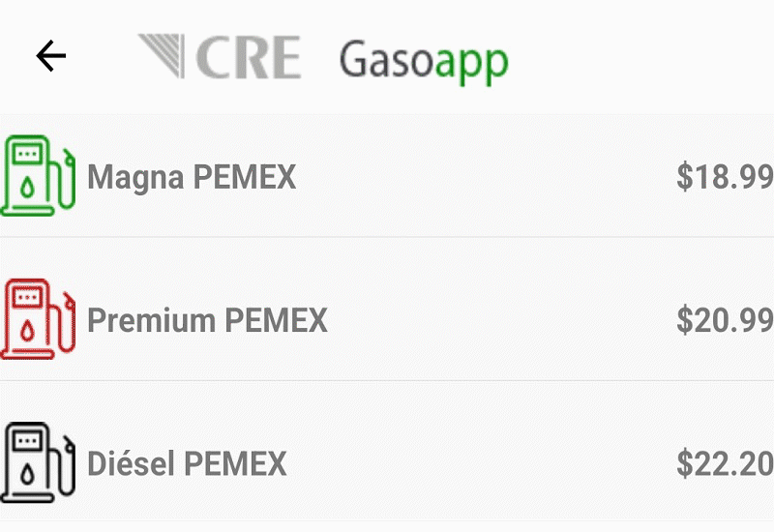774x532 pixels.
Task: Click the black Diésel fuel pump icon
Action: coord(37,462)
